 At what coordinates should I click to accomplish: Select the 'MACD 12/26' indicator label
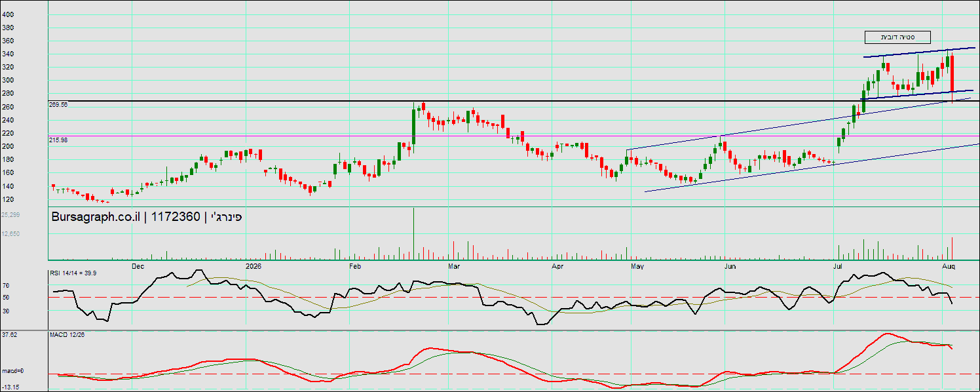tap(67, 334)
